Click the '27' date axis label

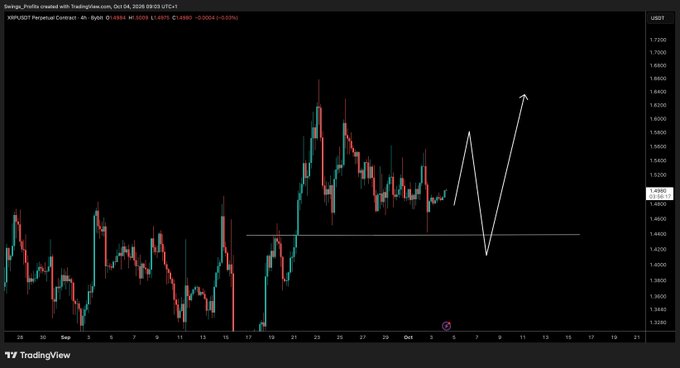[363, 337]
